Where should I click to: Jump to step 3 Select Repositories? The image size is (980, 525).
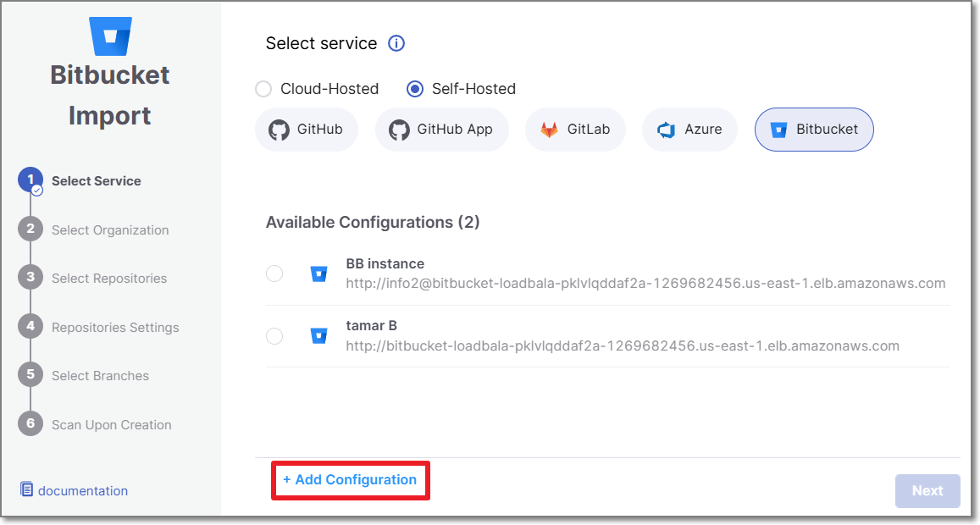tap(108, 278)
